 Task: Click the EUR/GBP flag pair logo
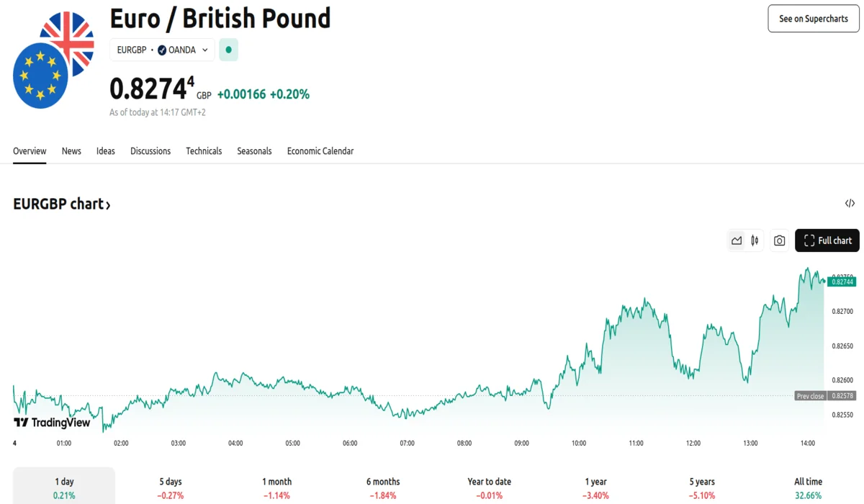point(54,60)
